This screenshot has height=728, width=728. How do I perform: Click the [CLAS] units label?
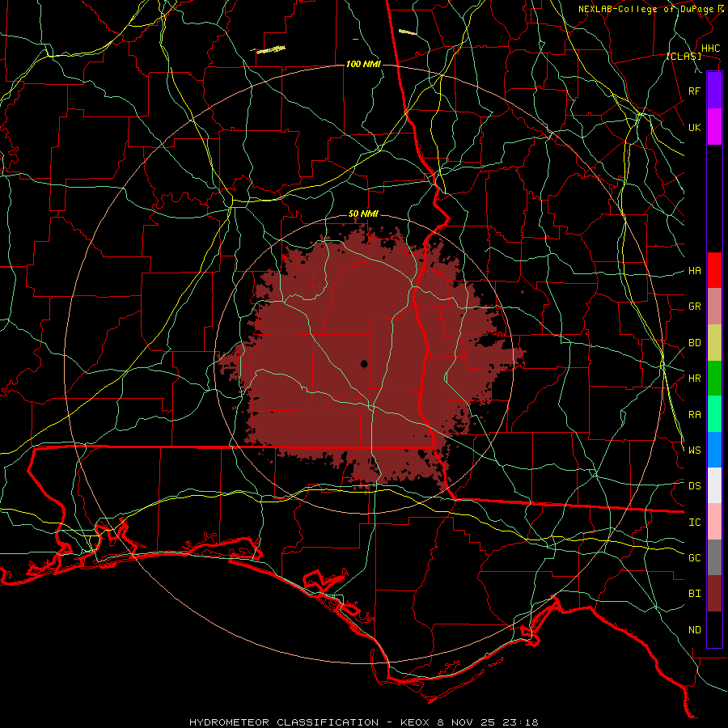coord(684,56)
